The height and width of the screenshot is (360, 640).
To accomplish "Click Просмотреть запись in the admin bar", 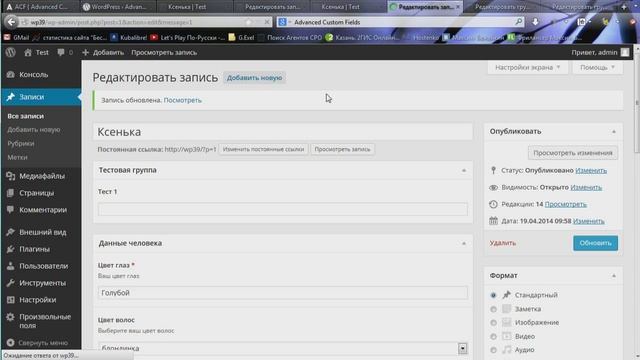I will 164,52.
